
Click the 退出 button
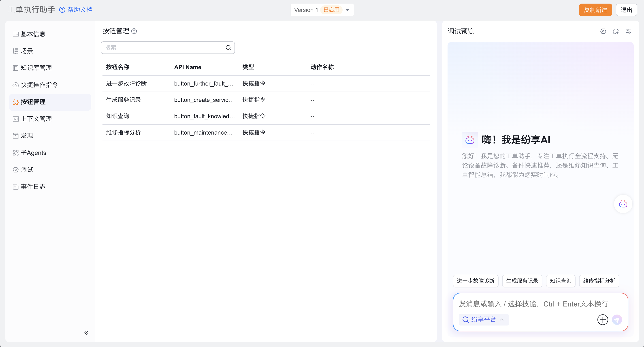click(626, 10)
